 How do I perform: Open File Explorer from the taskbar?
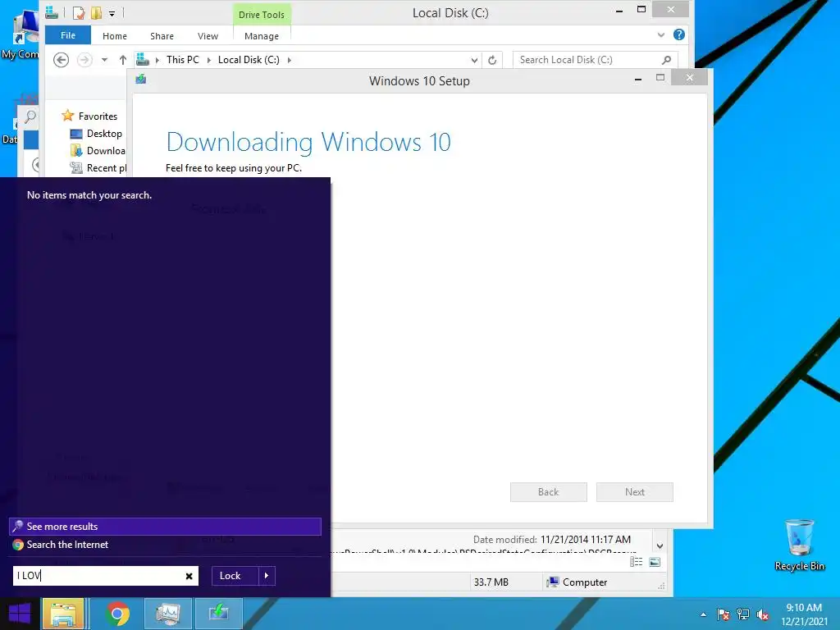click(63, 614)
